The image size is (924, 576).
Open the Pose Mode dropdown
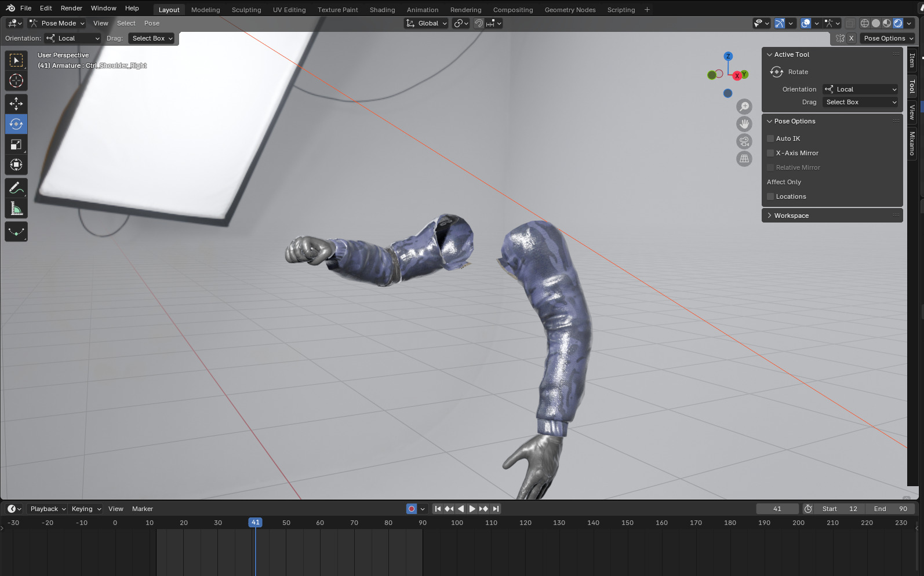(57, 23)
